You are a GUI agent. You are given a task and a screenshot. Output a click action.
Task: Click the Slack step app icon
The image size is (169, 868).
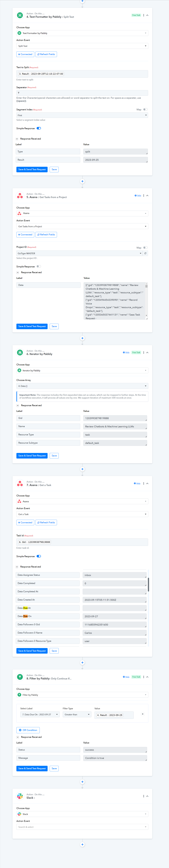click(20, 796)
